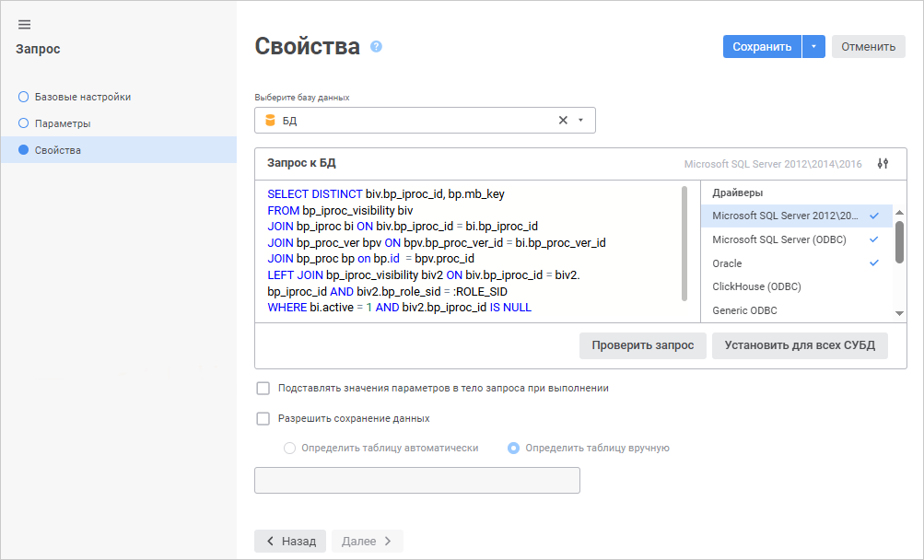The image size is (924, 560).
Task: Clear the selected database with X
Action: (563, 121)
